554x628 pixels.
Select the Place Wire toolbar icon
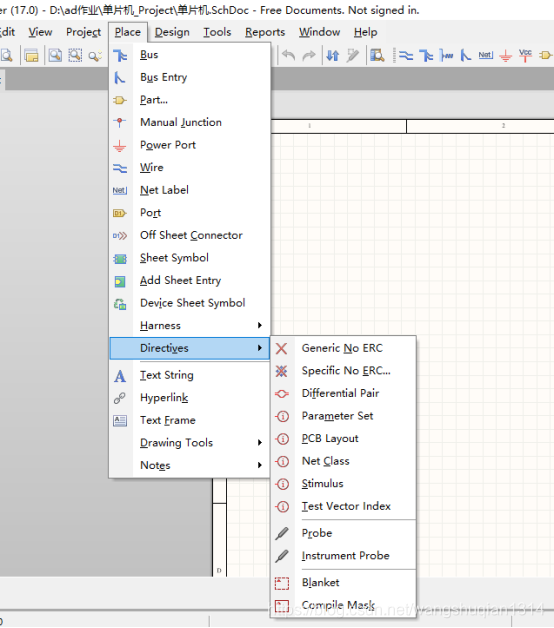pos(406,55)
